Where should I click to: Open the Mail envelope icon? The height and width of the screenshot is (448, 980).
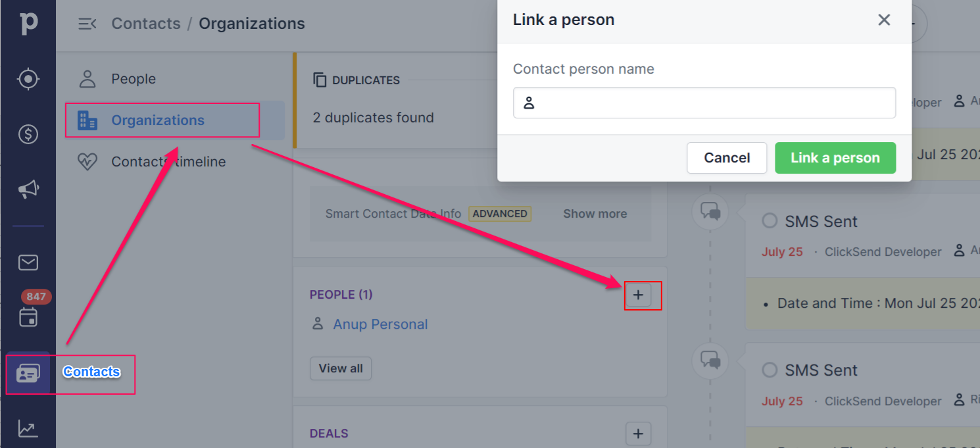click(x=28, y=262)
